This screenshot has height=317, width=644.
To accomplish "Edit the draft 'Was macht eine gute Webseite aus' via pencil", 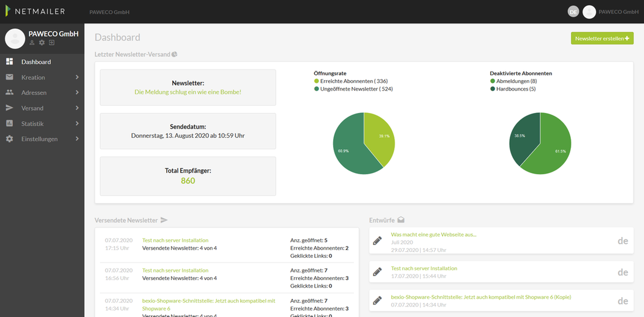I will (377, 241).
